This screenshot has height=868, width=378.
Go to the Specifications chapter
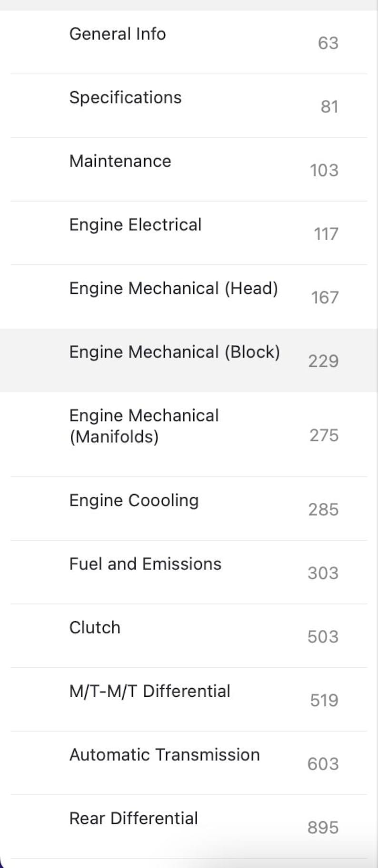pyautogui.click(x=125, y=98)
